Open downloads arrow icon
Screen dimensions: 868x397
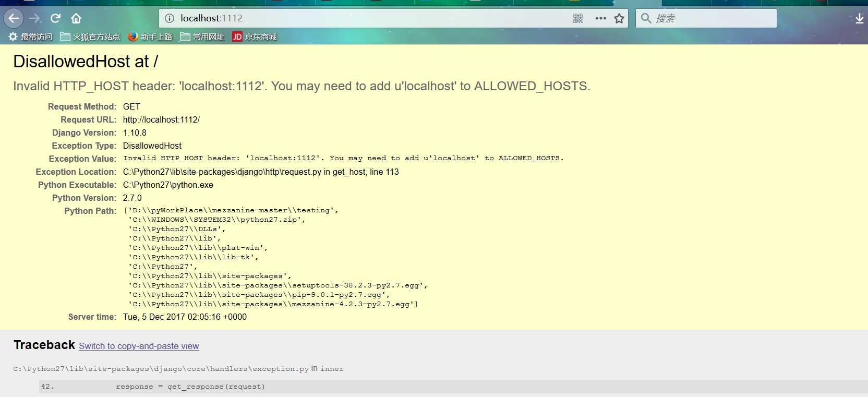point(859,19)
